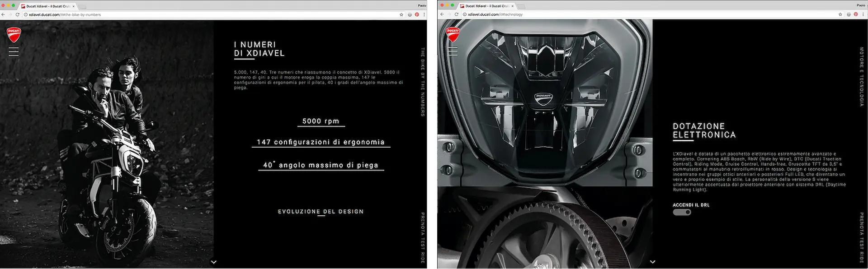Bookmark the technology page with the star icon
The width and height of the screenshot is (868, 269).
coord(840,14)
